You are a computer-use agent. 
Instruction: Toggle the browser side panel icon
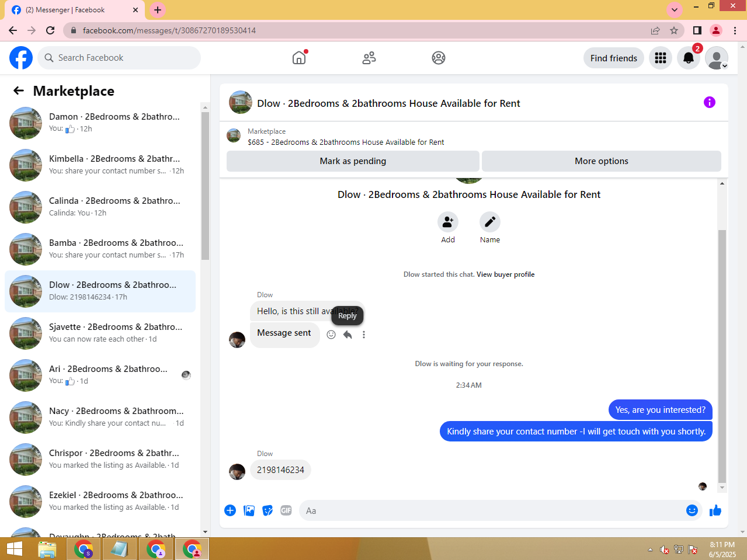pyautogui.click(x=697, y=30)
